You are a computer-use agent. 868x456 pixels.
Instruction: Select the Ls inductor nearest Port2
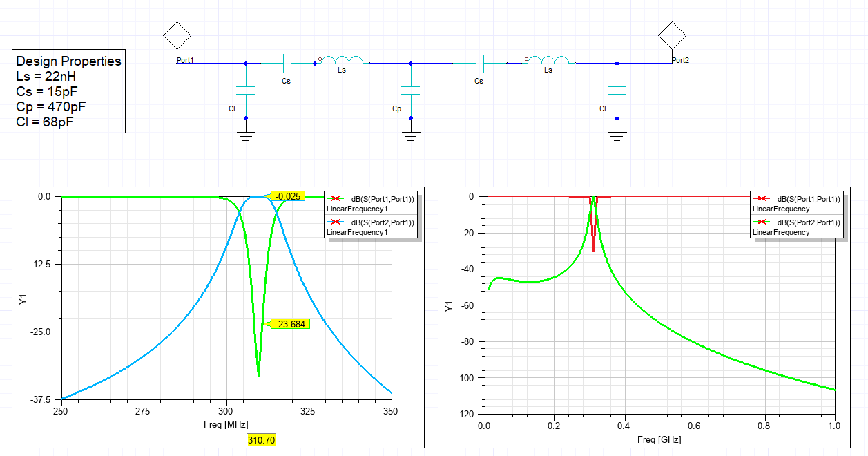click(x=549, y=61)
